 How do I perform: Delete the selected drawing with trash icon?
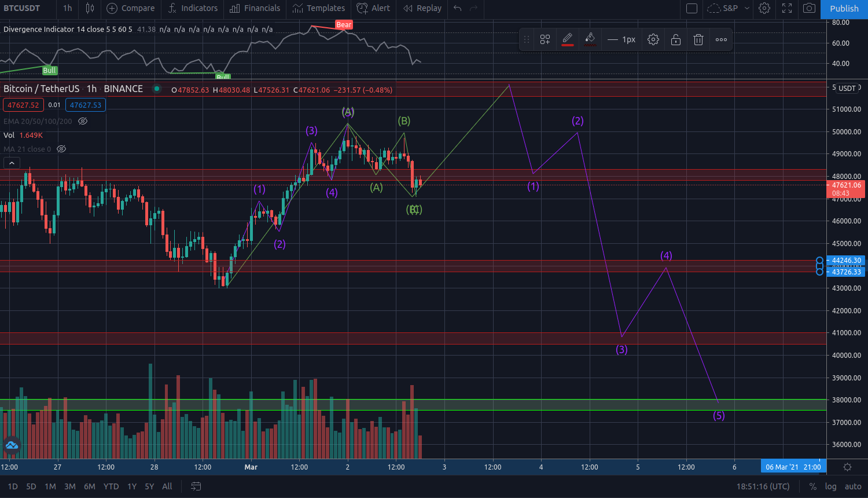[x=698, y=39]
